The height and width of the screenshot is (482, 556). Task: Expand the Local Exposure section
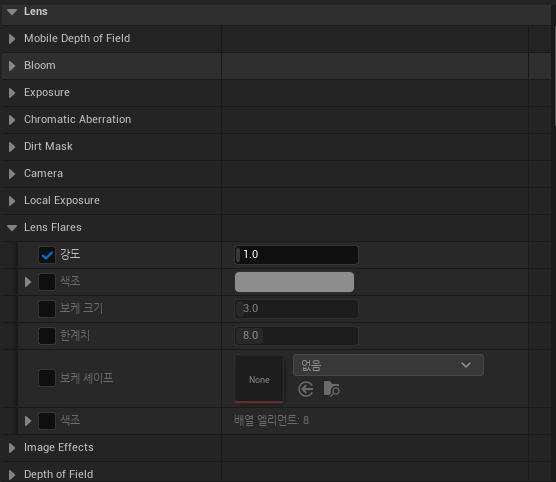(x=12, y=201)
